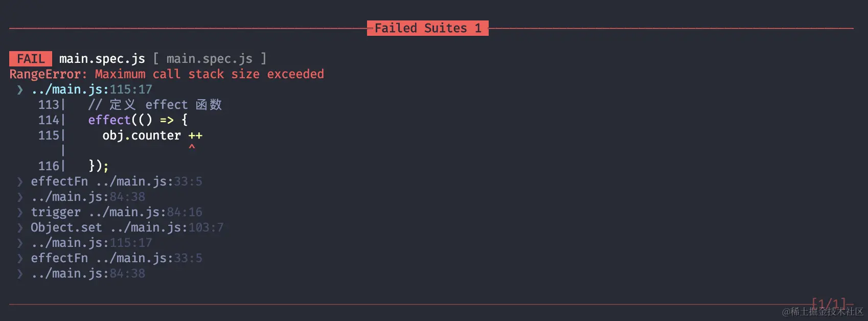Click code line 113 comment text

[x=155, y=105]
